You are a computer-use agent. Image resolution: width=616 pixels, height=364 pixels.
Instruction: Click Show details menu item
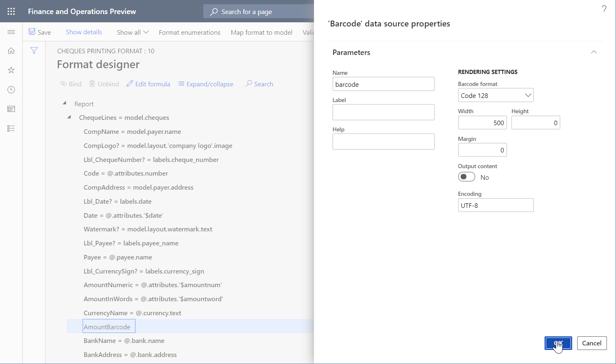(x=84, y=32)
